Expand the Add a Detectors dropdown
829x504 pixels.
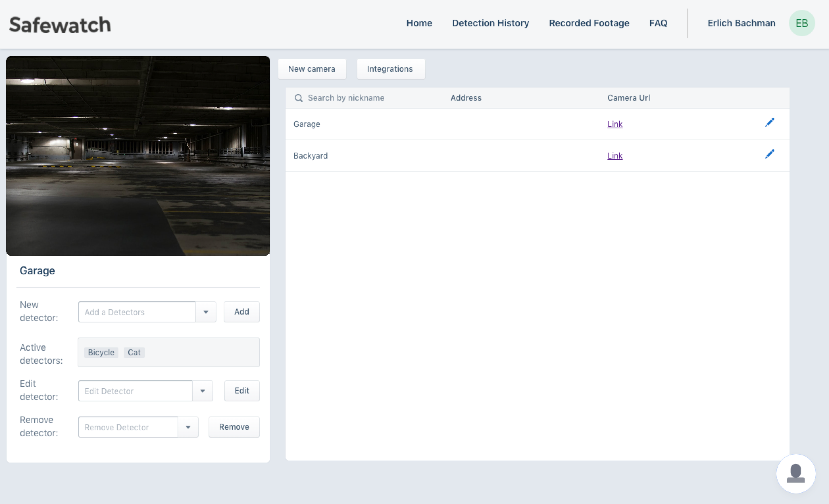(206, 312)
